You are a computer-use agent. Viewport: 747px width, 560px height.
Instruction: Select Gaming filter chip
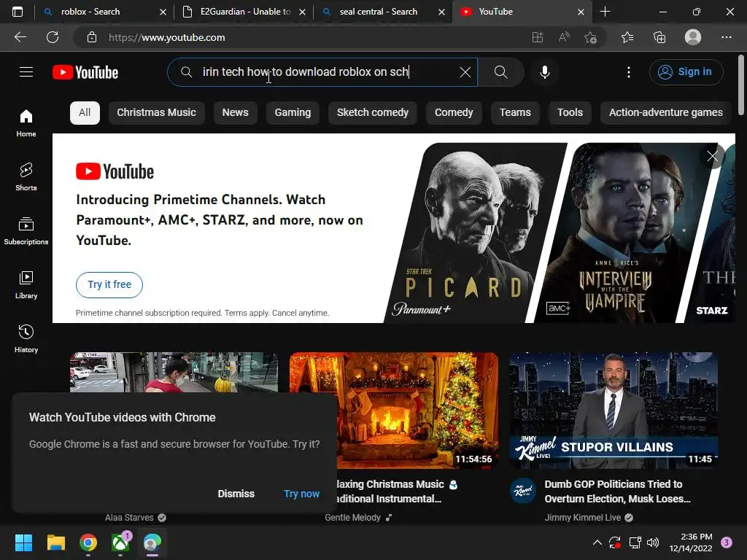[x=293, y=112]
